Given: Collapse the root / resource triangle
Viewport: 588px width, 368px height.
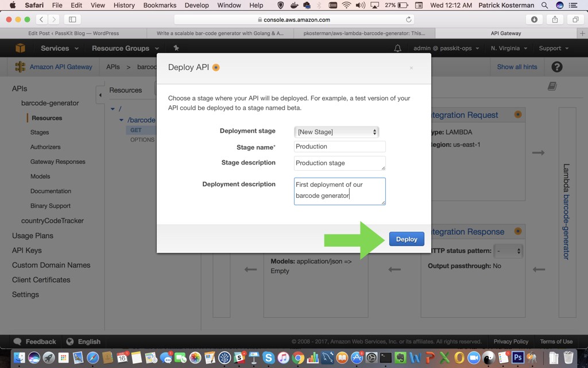Looking at the screenshot, I should click(x=113, y=109).
